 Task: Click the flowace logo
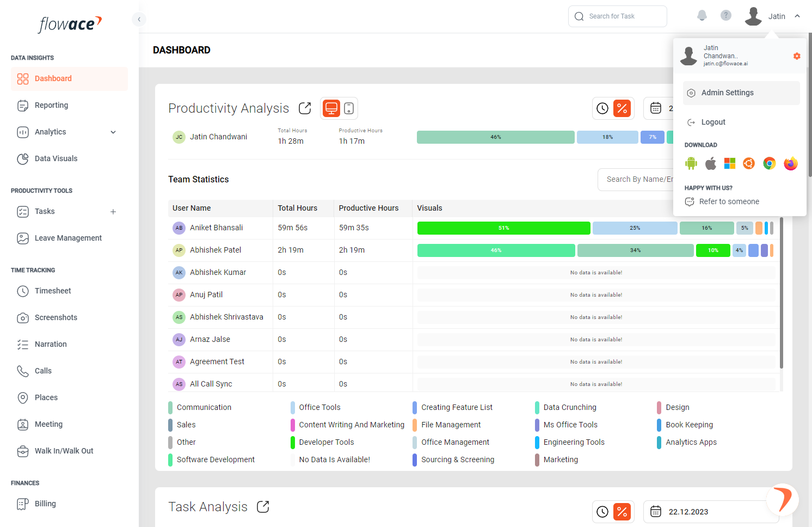click(x=70, y=24)
